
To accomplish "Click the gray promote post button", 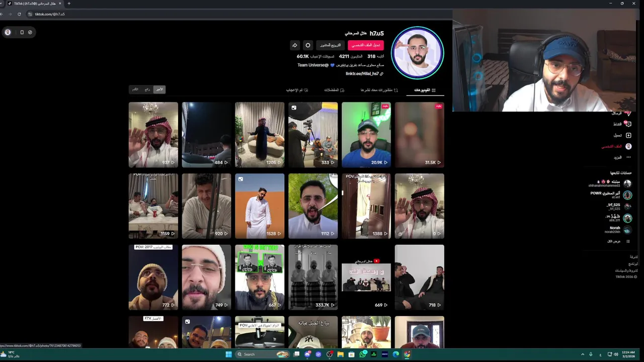I will (331, 45).
